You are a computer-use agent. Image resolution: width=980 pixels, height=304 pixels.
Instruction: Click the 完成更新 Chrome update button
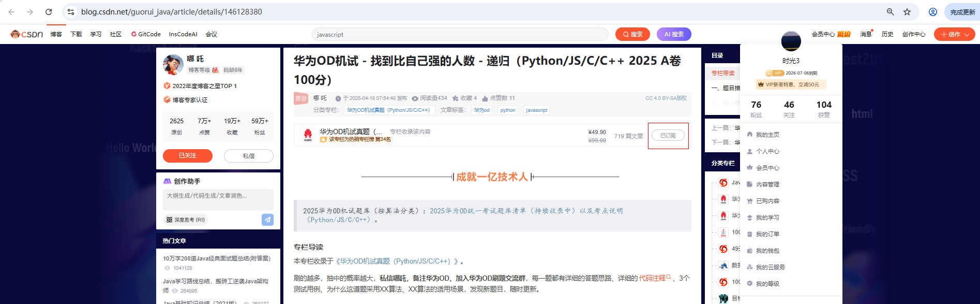(962, 12)
